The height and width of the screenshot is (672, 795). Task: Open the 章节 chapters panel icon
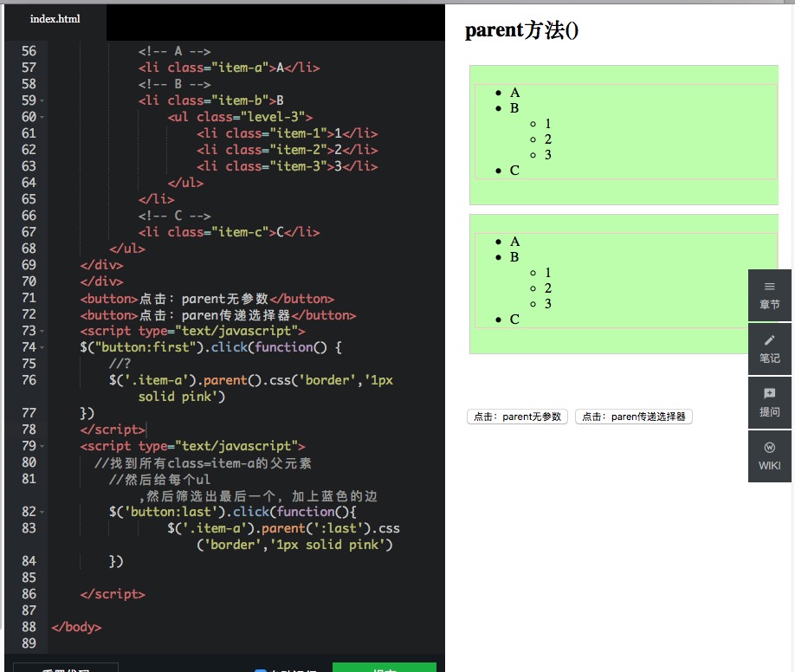point(769,295)
